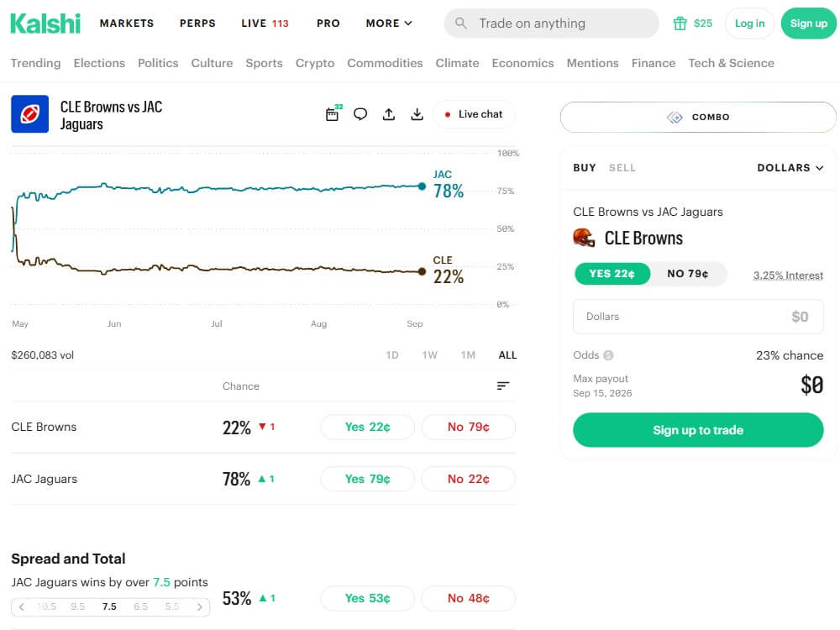Viewport: 840px width, 630px height.
Task: Open Live chat
Action: (x=474, y=114)
